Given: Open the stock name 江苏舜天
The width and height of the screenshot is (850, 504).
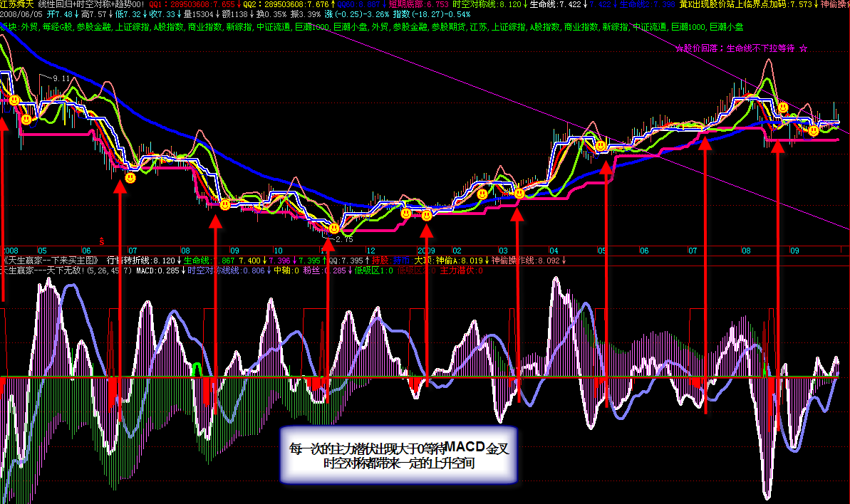Looking at the screenshot, I should tap(17, 4).
